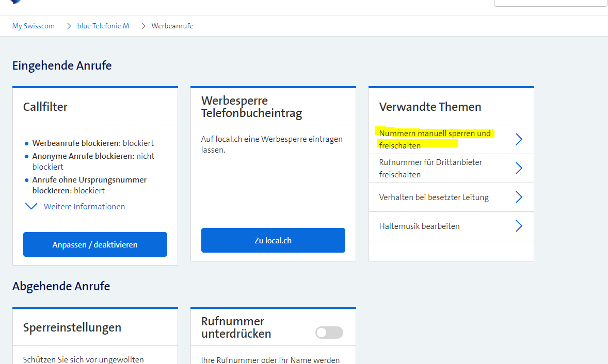Click the input field at the top right
608x364 pixels.
(551, 3)
